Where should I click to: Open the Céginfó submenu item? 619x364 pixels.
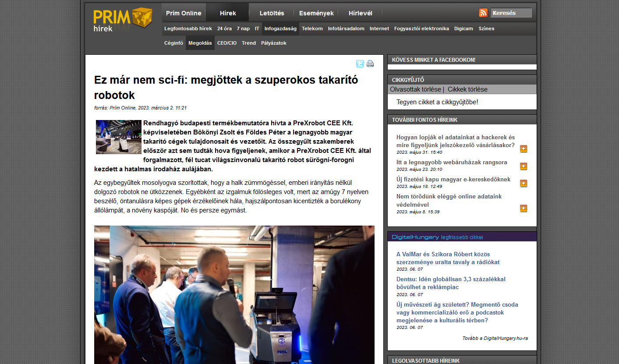[x=173, y=43]
